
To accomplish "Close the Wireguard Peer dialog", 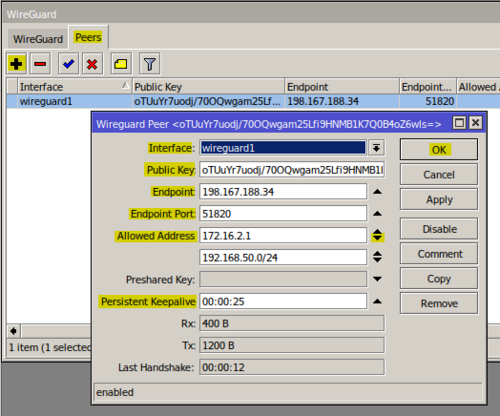I will (476, 123).
